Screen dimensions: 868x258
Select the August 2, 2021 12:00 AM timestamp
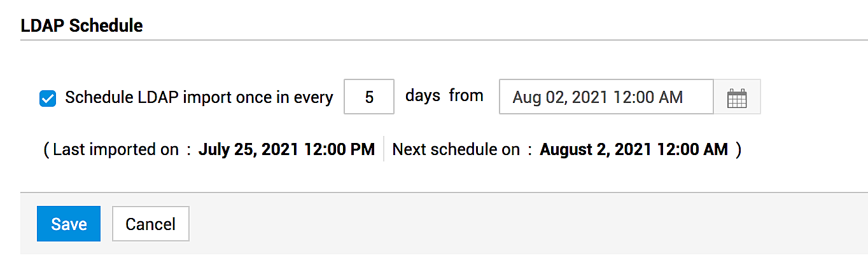(633, 149)
